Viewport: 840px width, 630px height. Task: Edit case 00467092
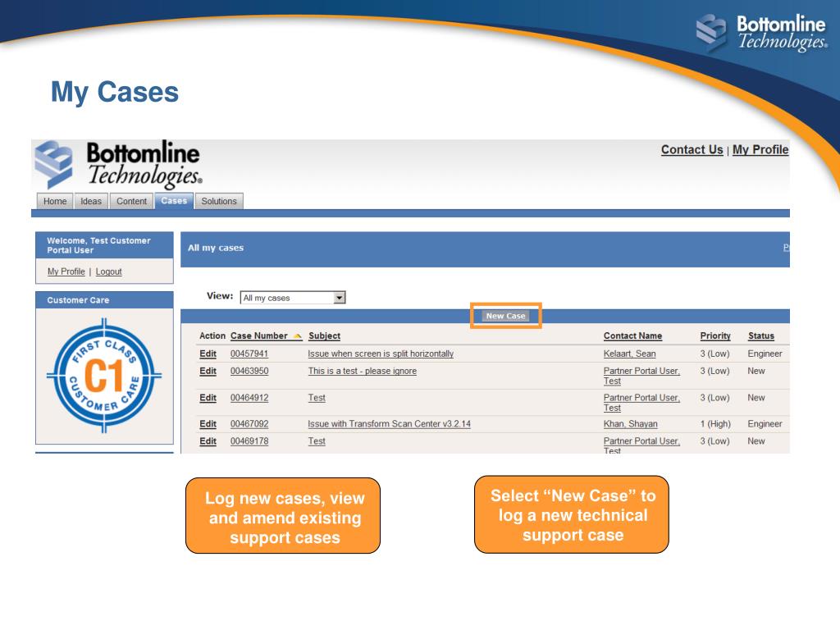point(208,424)
